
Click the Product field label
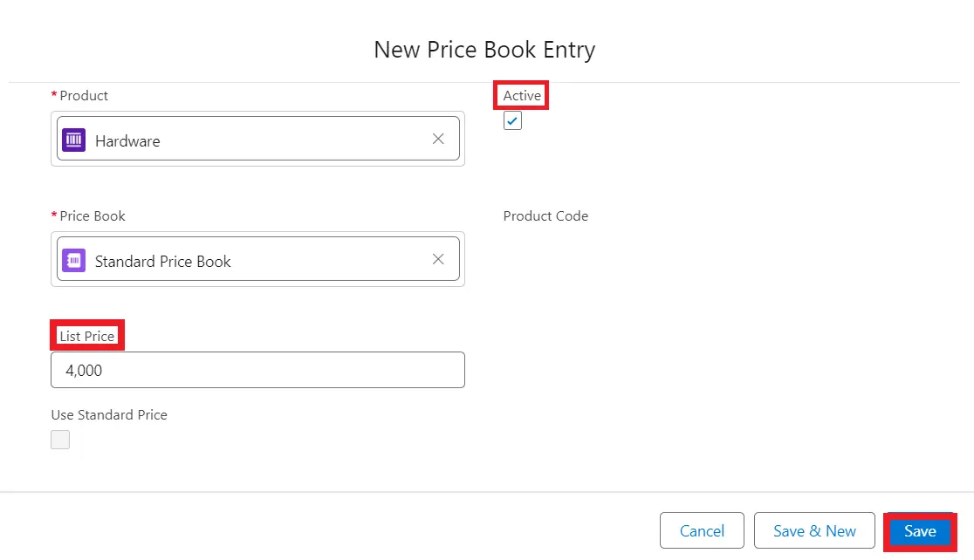(x=84, y=95)
